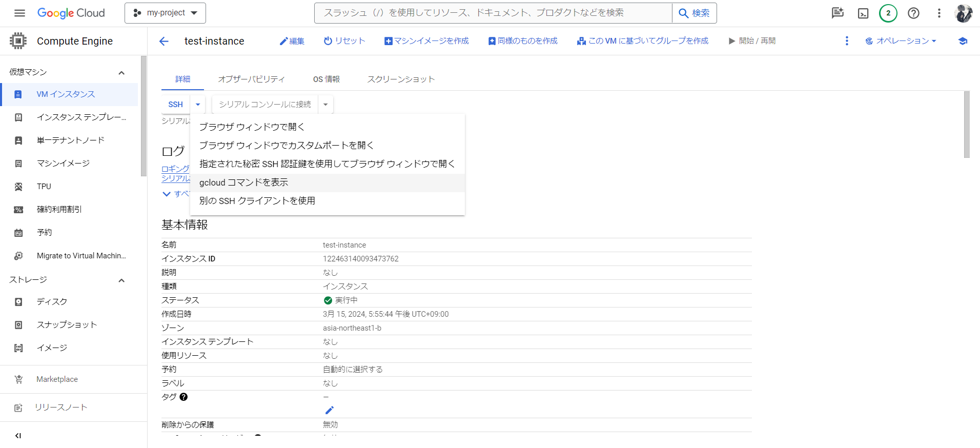Switch to OS 情報 tab
The image size is (980, 448).
tap(326, 79)
